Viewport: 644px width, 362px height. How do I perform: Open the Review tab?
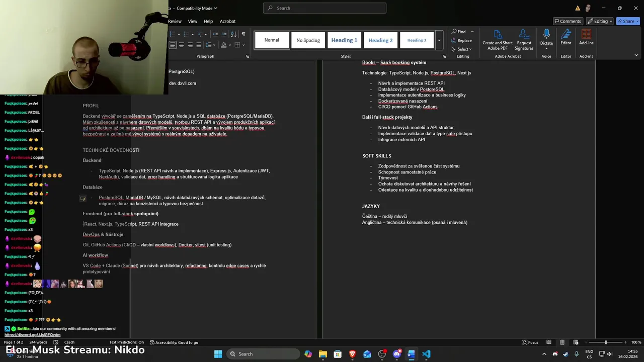[x=175, y=21]
